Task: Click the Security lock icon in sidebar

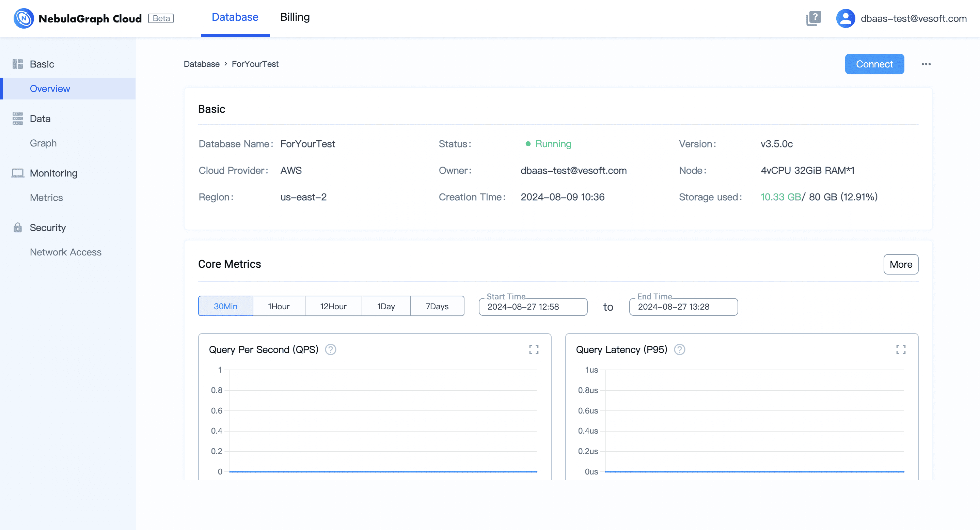Action: (x=17, y=228)
